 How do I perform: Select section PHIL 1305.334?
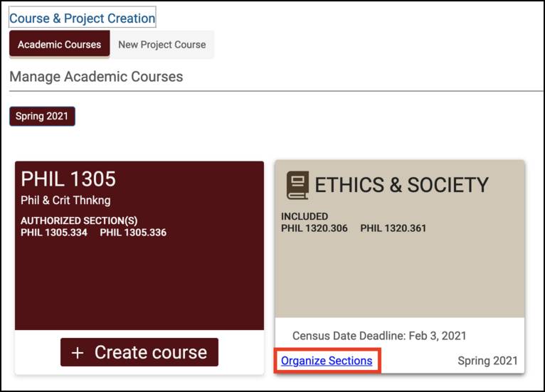click(x=54, y=233)
